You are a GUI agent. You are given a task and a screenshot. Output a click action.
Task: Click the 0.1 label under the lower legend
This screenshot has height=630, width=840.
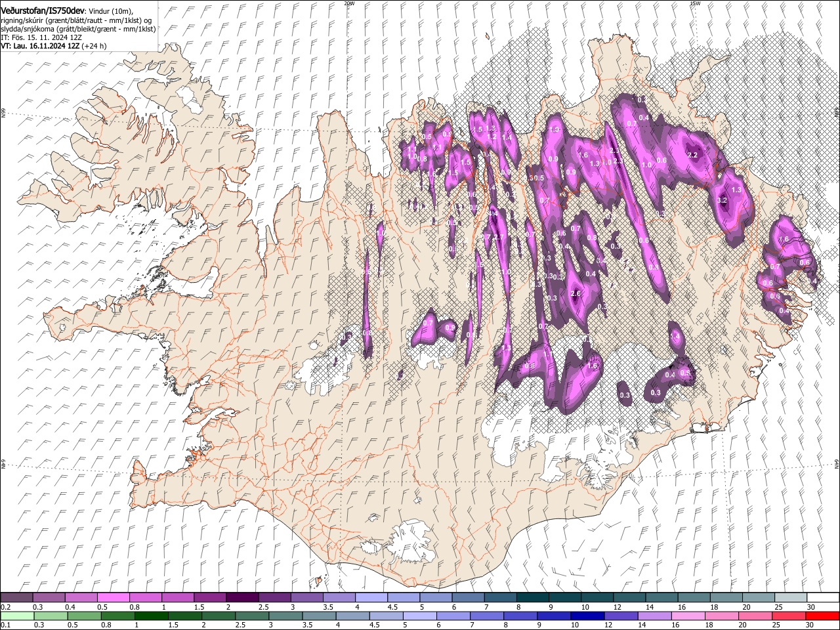point(5,625)
